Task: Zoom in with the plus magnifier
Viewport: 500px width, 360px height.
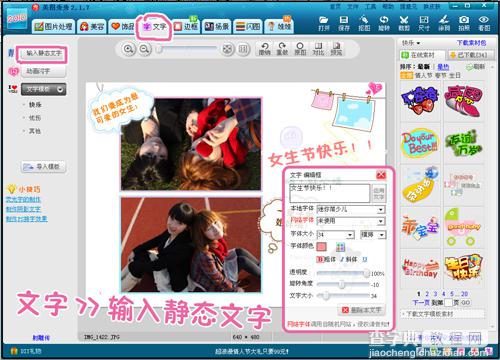Action: [x=129, y=49]
